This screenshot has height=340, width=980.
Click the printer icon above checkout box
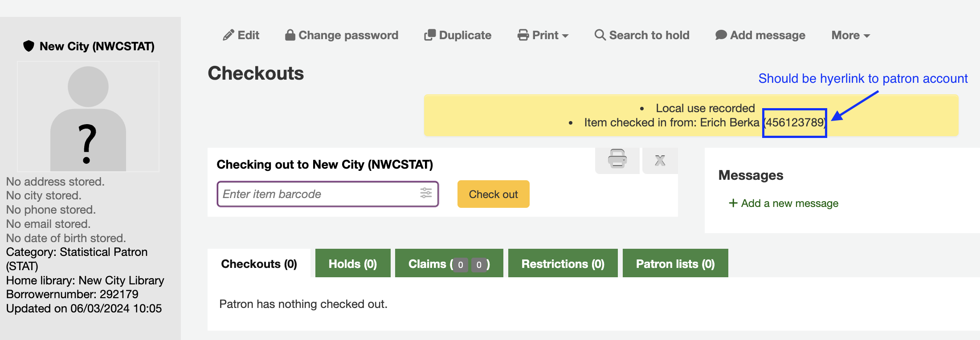617,159
